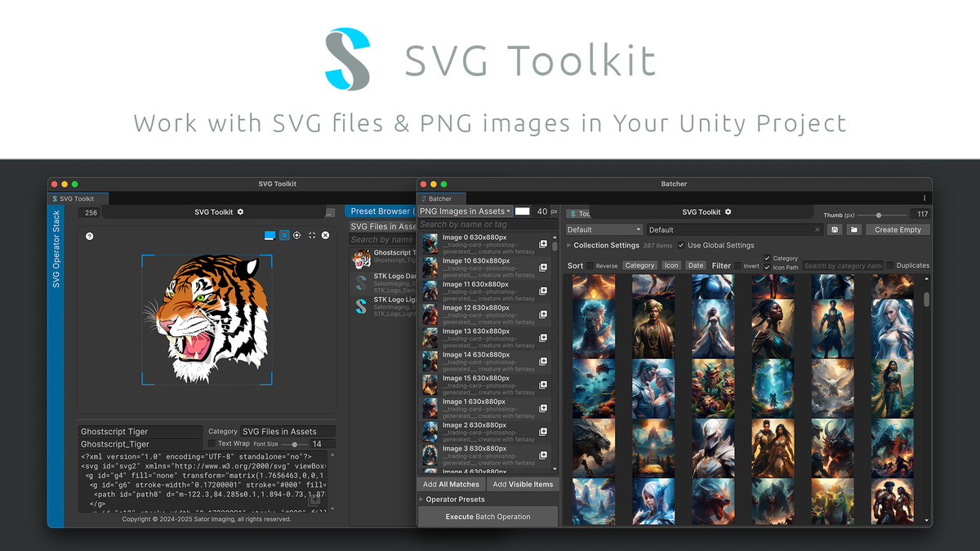
Task: Click the font size value field 14
Action: click(323, 444)
